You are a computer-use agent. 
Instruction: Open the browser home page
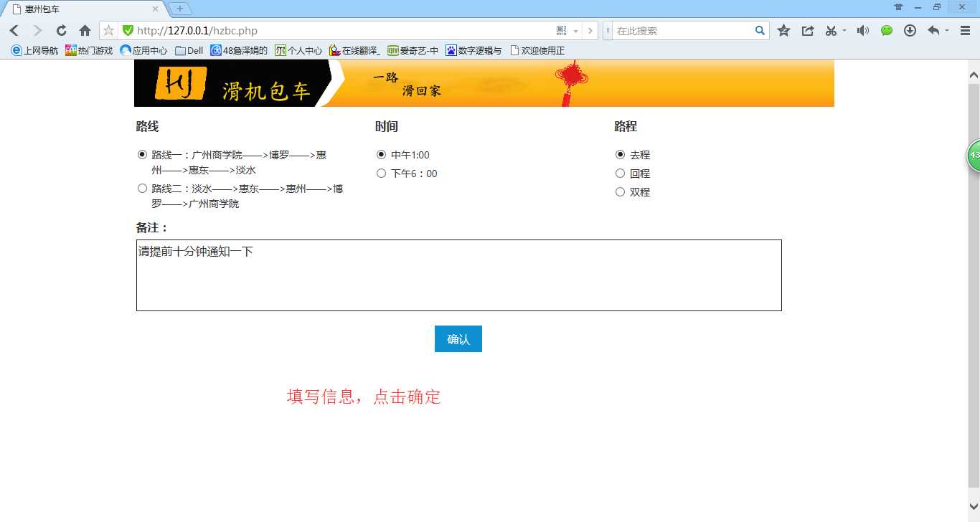pyautogui.click(x=85, y=31)
